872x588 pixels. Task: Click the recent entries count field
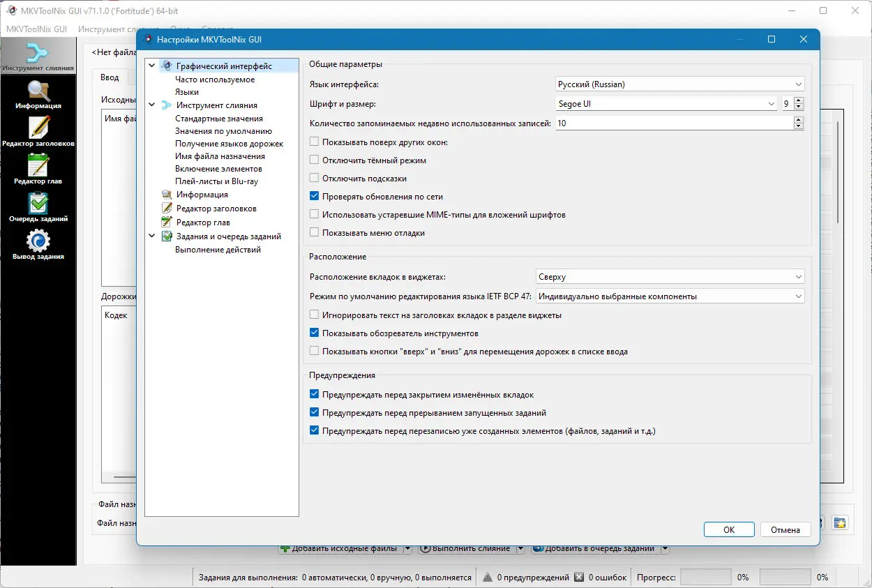[675, 123]
